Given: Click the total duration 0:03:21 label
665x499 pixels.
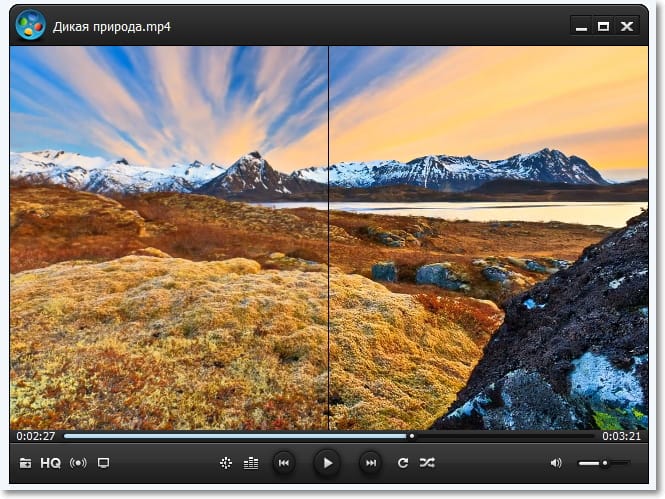Looking at the screenshot, I should (620, 436).
